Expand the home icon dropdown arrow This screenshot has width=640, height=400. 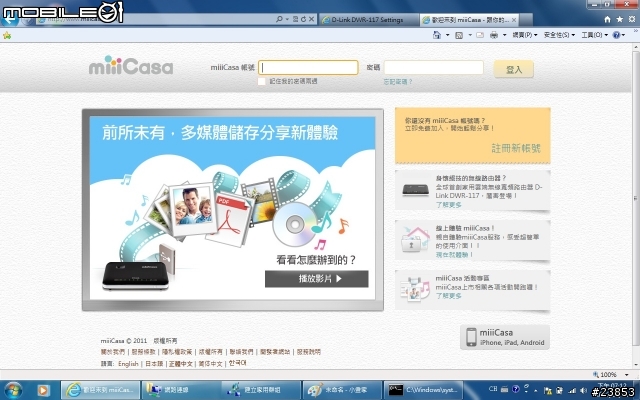pyautogui.click(x=447, y=35)
